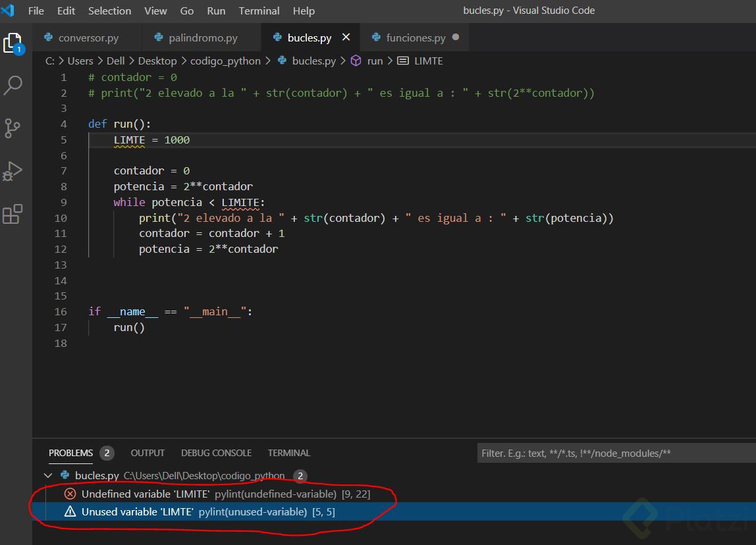
Task: Open the Search view in activity bar
Action: pyautogui.click(x=13, y=86)
